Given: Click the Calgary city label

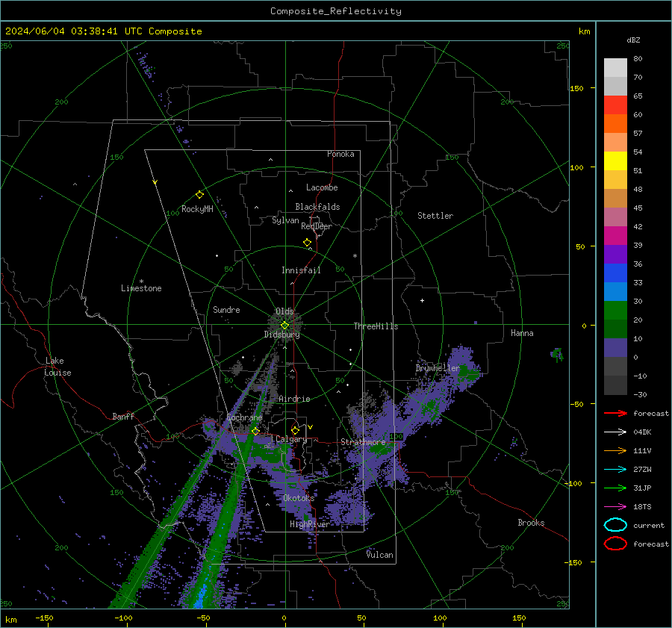Looking at the screenshot, I should (x=291, y=439).
